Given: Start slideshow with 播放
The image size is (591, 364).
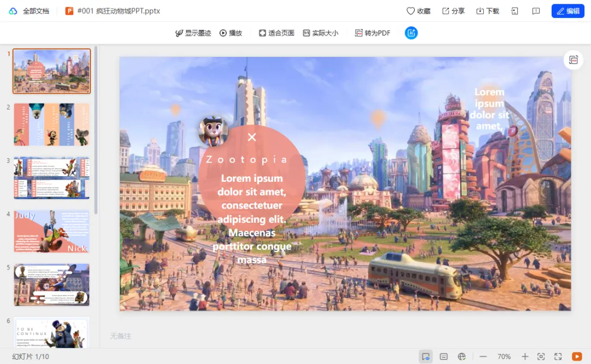Looking at the screenshot, I should pos(231,33).
